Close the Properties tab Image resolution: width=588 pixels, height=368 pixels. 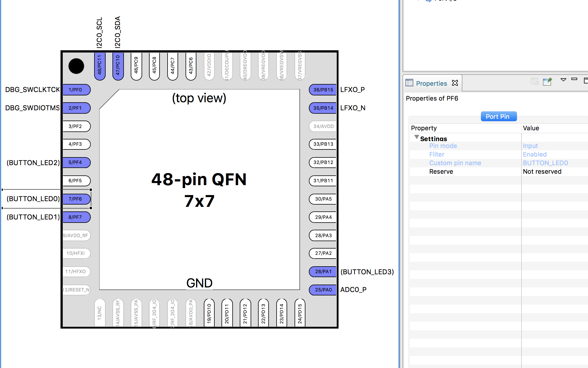click(x=455, y=83)
